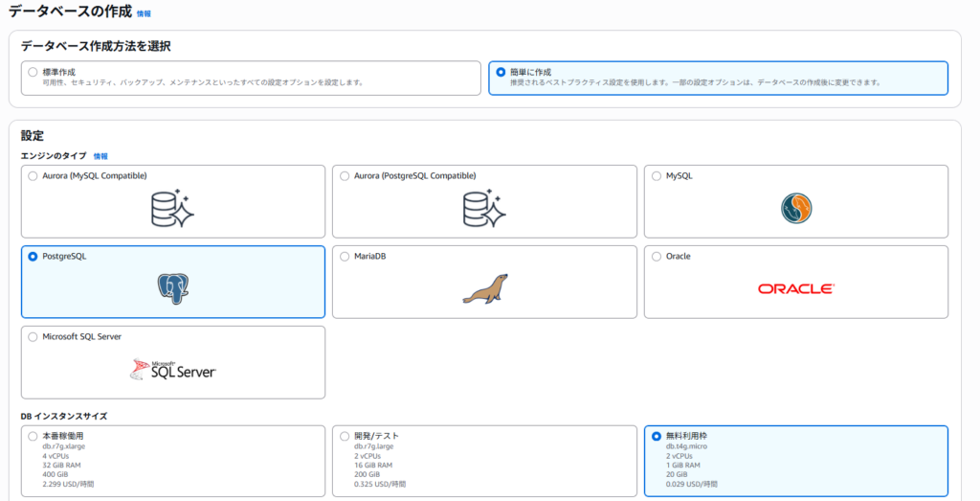Click the 16 GiB RAM text

pos(373,466)
